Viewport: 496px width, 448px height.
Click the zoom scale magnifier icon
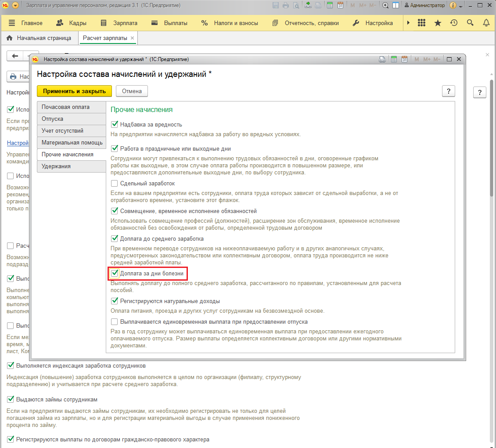coord(385,5)
